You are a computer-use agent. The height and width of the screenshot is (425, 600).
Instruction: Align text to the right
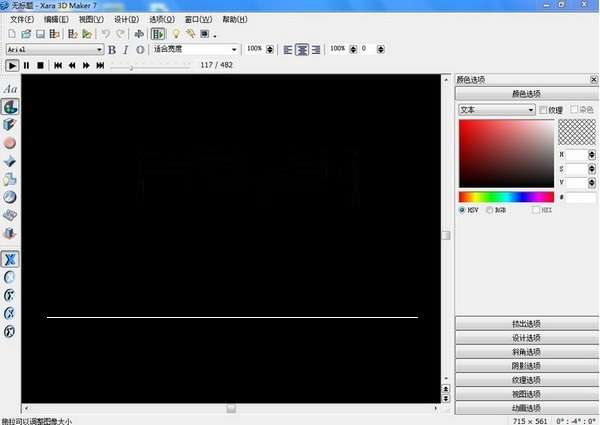pyautogui.click(x=316, y=50)
